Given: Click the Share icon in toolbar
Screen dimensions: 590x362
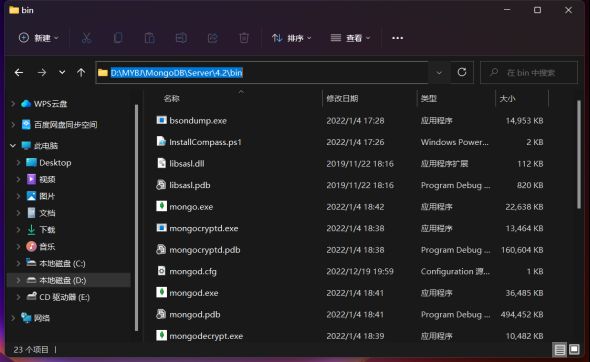Looking at the screenshot, I should pyautogui.click(x=213, y=38).
